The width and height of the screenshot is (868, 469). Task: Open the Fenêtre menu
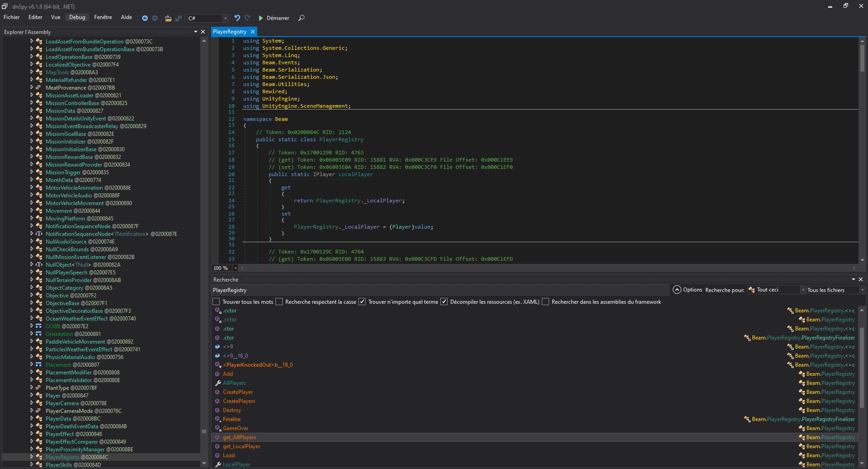click(103, 17)
